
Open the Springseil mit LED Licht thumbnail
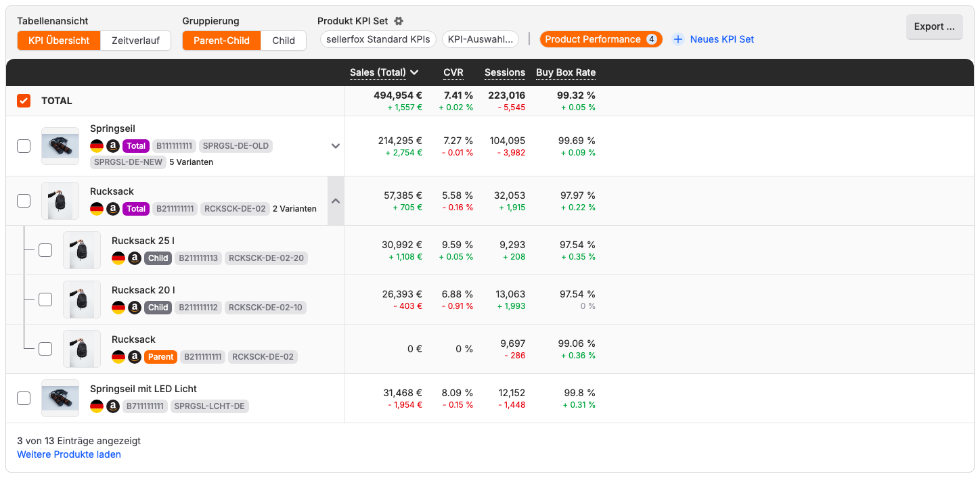60,398
